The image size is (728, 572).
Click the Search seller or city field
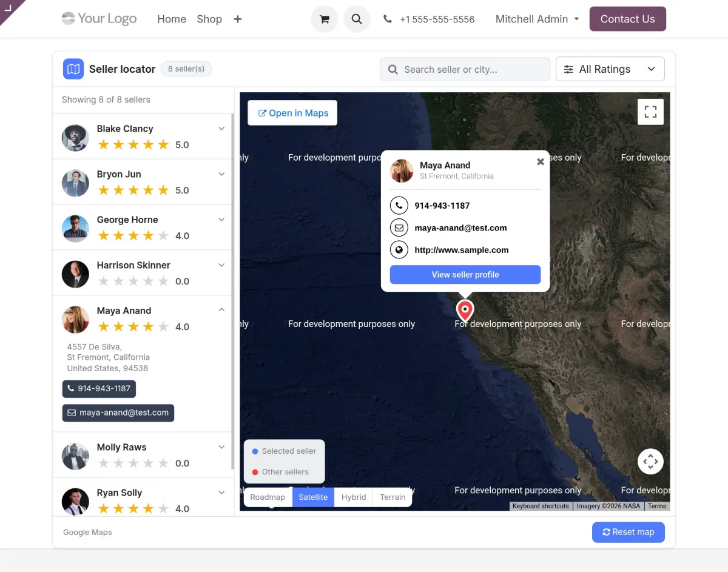pyautogui.click(x=465, y=69)
